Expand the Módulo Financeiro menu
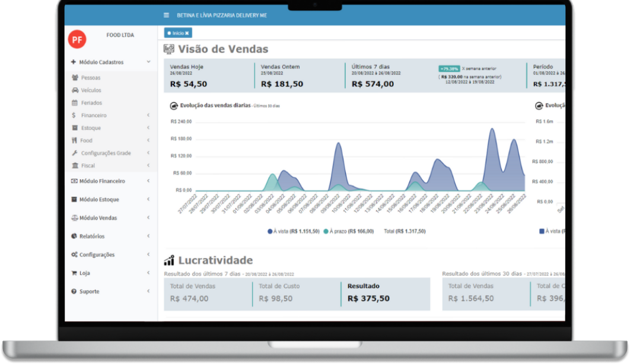Image resolution: width=630 pixels, height=364 pixels. click(x=110, y=181)
